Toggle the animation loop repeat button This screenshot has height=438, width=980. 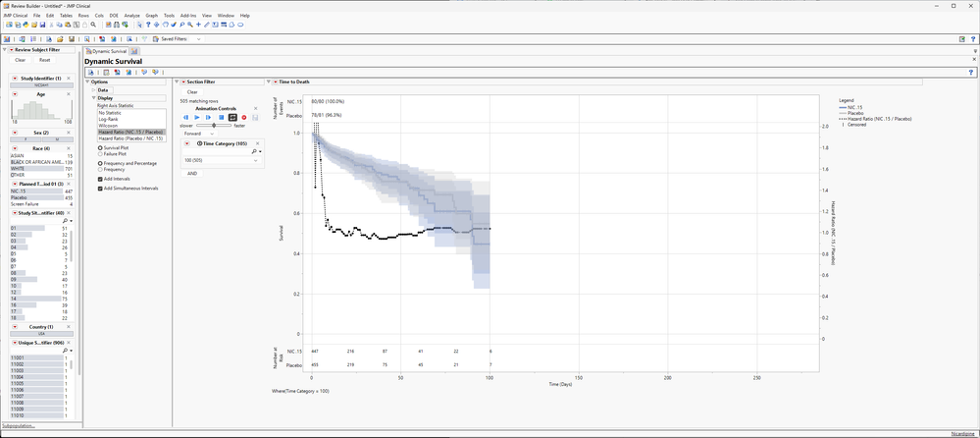point(232,117)
